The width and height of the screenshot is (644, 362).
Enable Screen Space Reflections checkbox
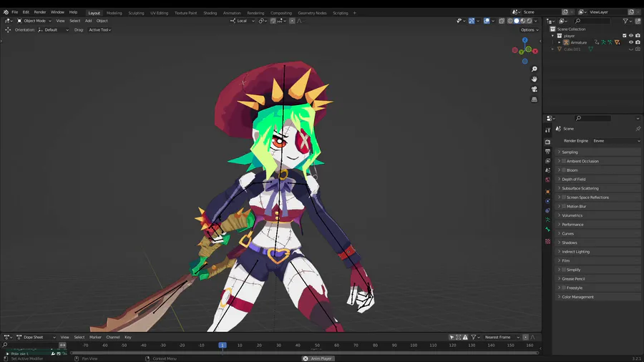564,197
